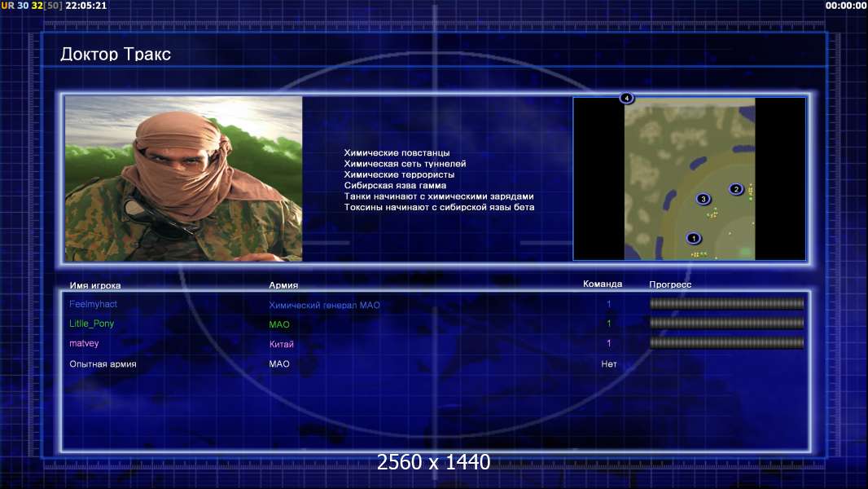This screenshot has height=489, width=868.
Task: Click 'Сибирская язва гамма' ability line
Action: [395, 186]
